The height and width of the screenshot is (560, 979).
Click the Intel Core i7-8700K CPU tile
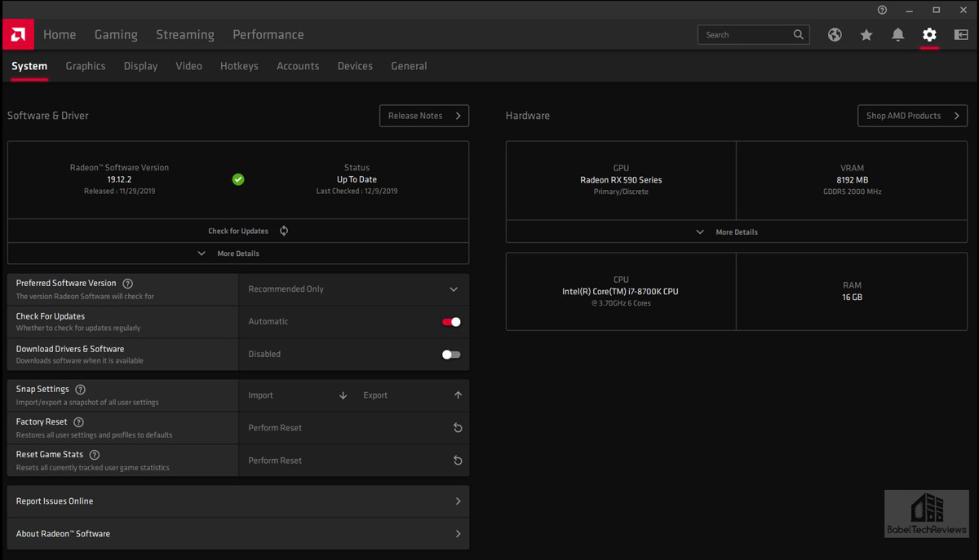pyautogui.click(x=621, y=291)
